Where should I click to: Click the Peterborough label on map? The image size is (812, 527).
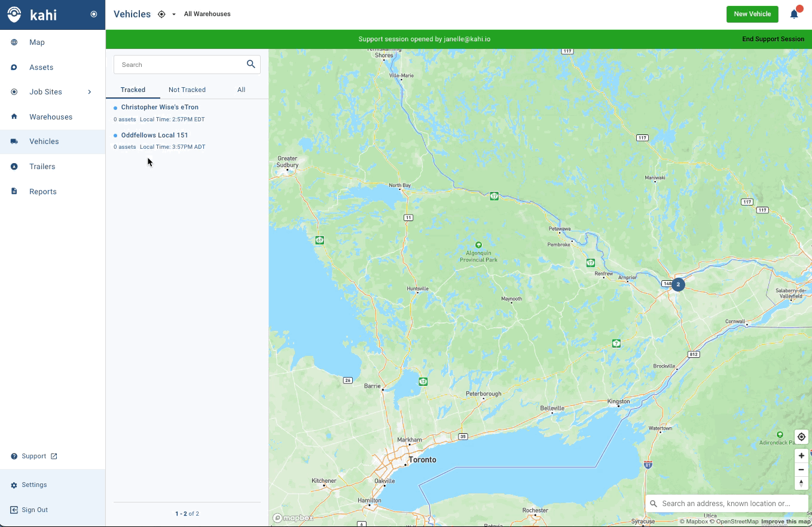coord(484,394)
